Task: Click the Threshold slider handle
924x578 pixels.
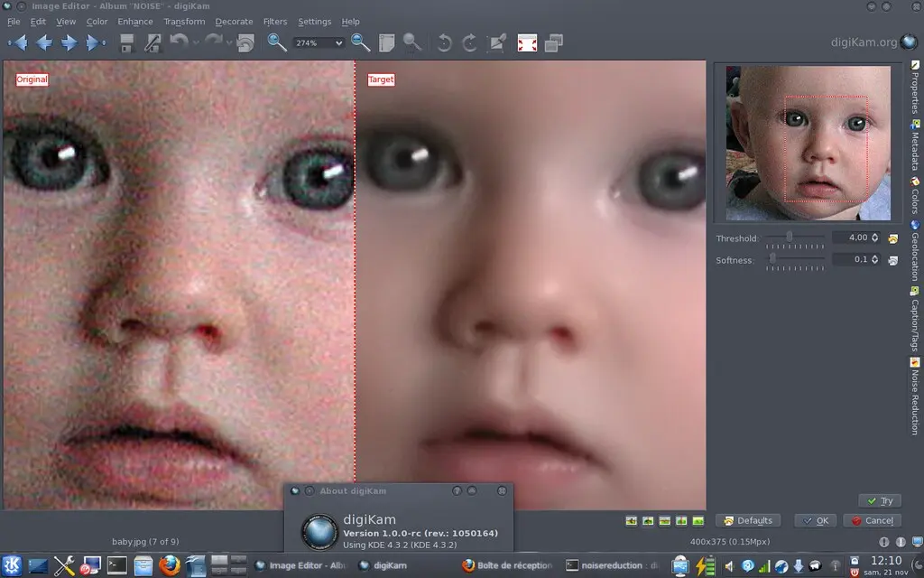Action: 790,237
